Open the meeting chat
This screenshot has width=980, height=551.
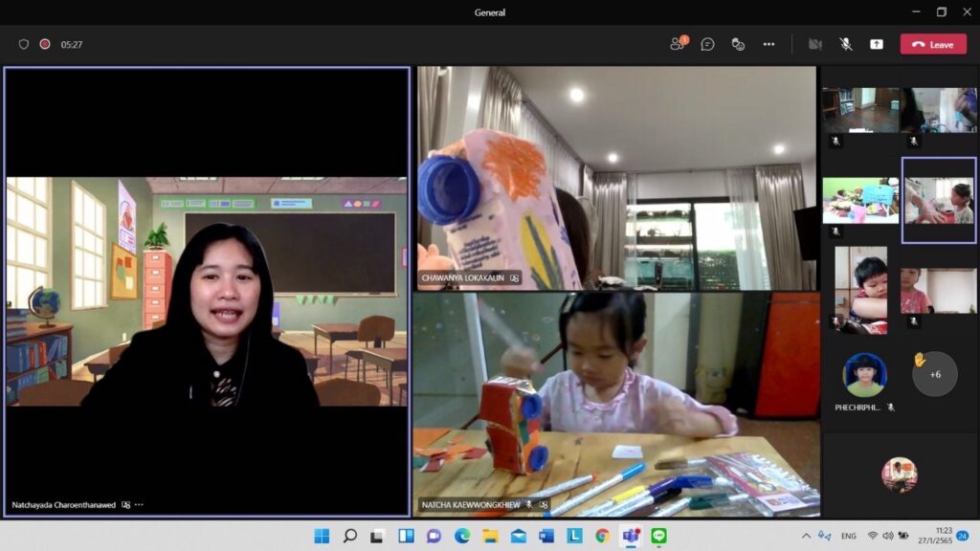pos(707,44)
